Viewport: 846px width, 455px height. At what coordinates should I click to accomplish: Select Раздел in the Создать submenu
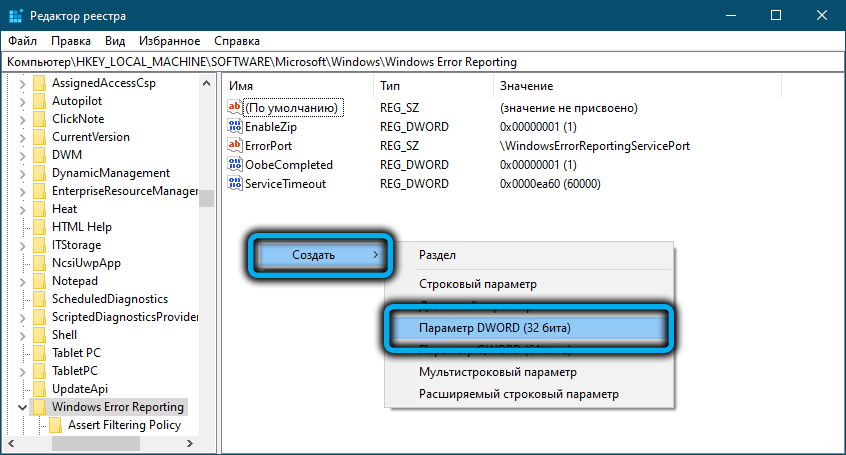click(437, 255)
